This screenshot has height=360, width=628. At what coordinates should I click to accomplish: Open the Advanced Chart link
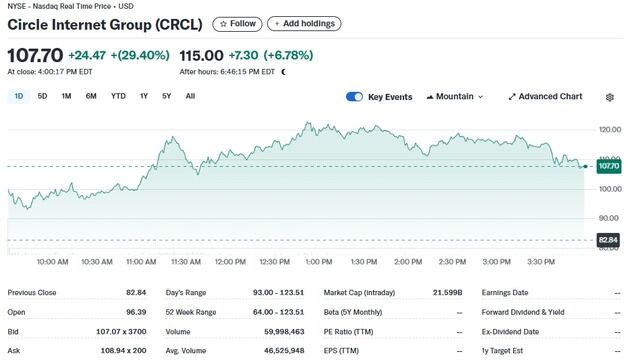(x=545, y=97)
